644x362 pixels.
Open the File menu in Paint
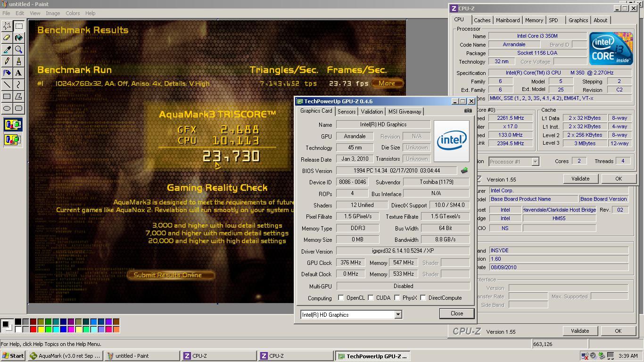[6, 13]
